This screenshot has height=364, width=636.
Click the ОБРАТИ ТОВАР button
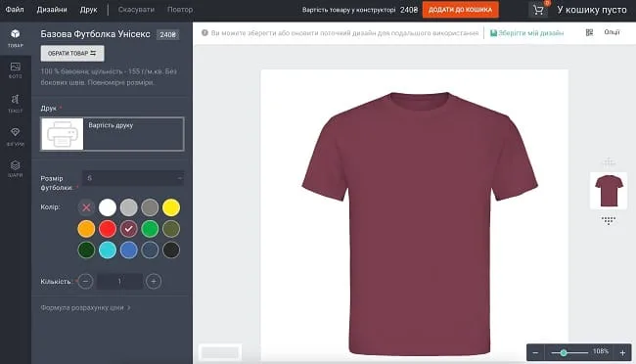pyautogui.click(x=72, y=53)
